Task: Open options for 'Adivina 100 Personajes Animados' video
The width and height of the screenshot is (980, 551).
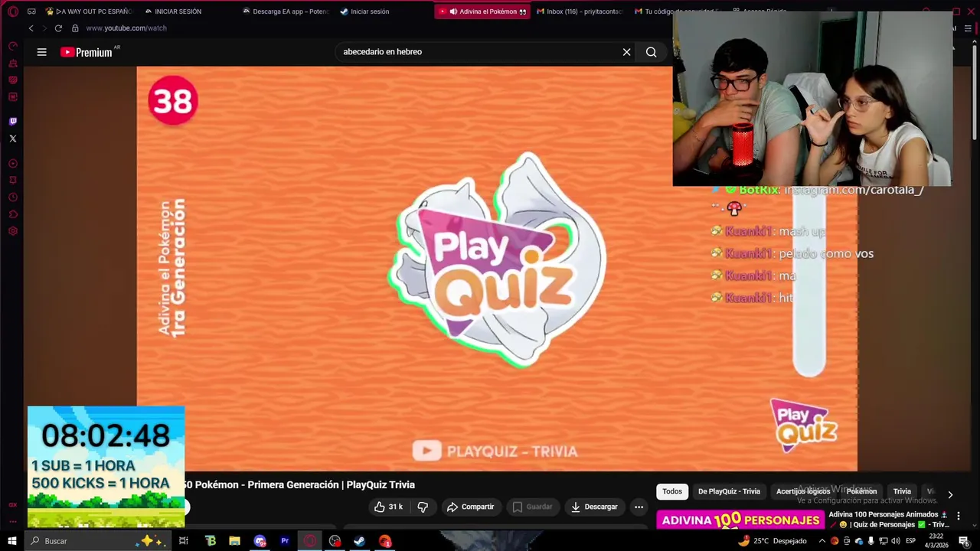Action: (958, 517)
